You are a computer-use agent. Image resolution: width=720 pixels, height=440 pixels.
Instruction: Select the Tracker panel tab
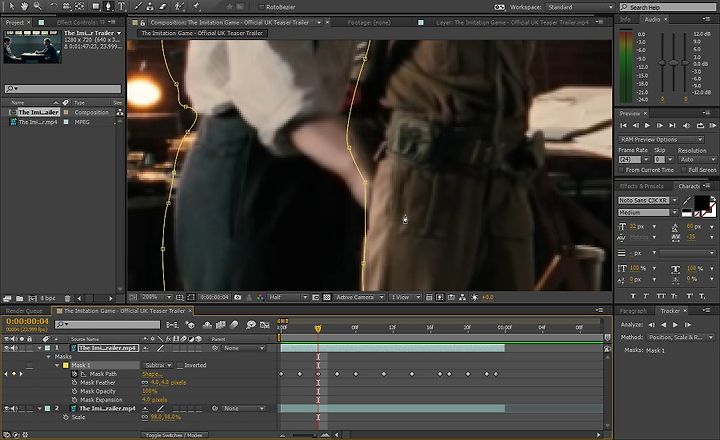point(670,311)
